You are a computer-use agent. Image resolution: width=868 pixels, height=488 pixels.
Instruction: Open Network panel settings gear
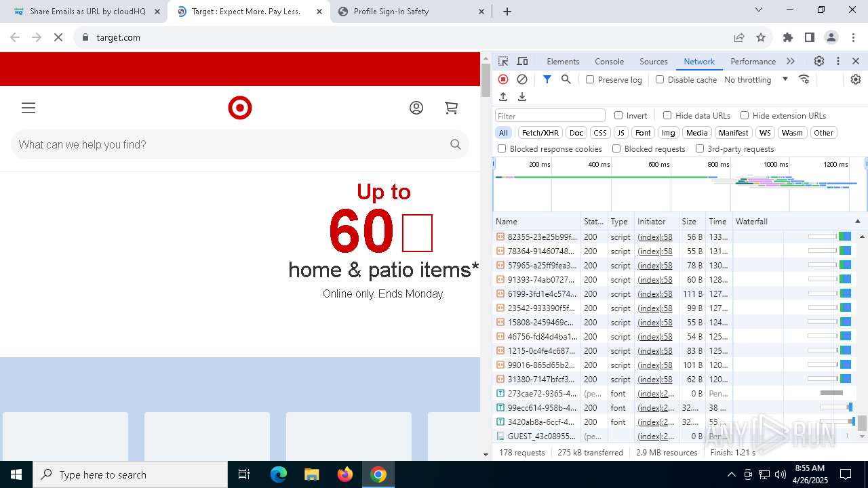tap(856, 79)
